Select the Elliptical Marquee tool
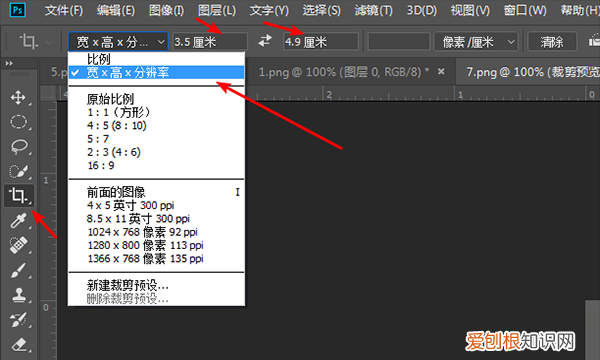This screenshot has width=600, height=360. pos(18,122)
